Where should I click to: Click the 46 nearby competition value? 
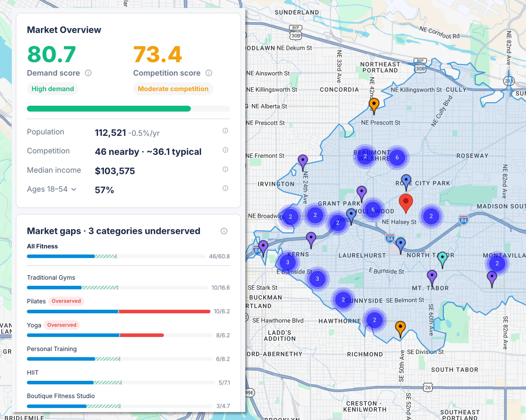pyautogui.click(x=117, y=152)
